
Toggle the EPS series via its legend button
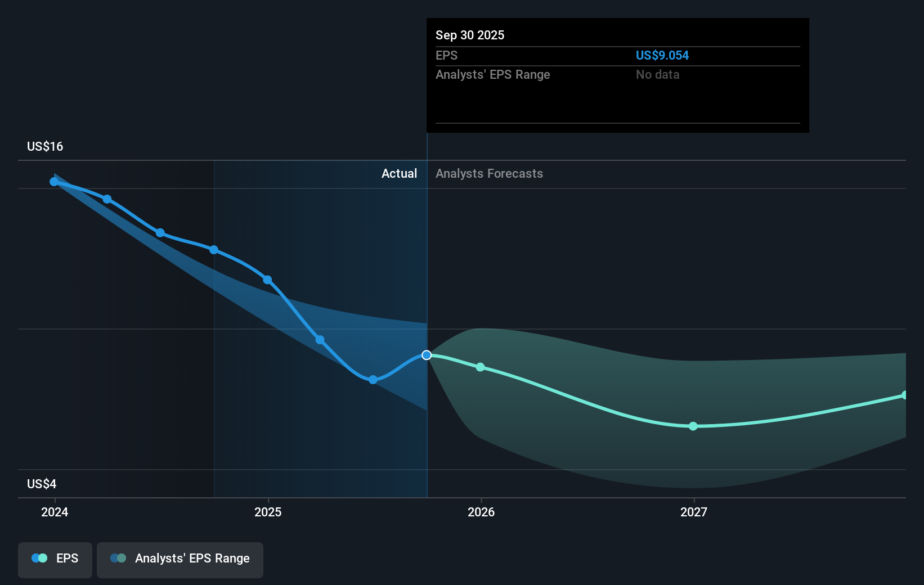[55, 560]
